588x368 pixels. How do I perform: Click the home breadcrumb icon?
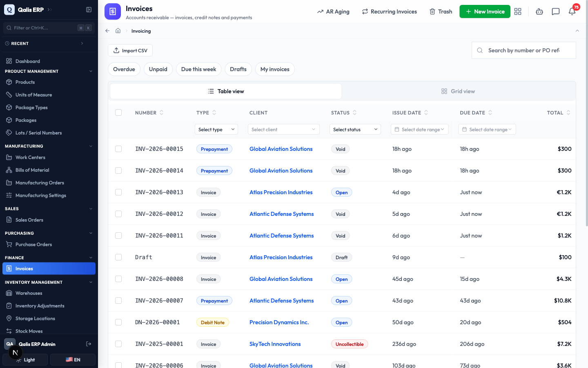(118, 31)
